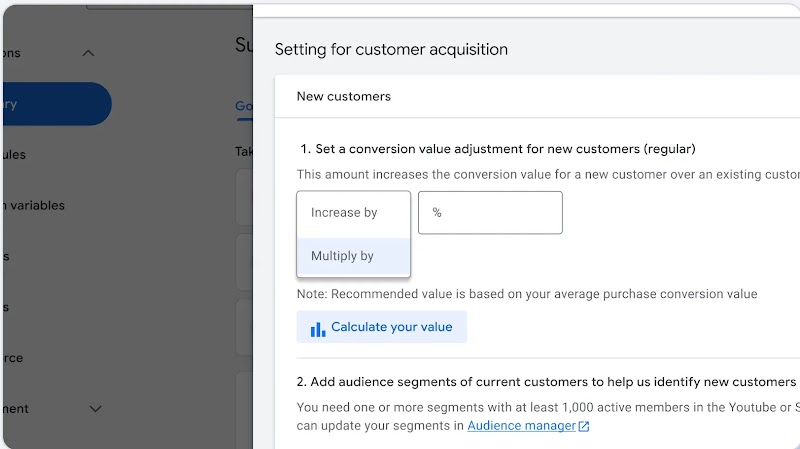Click the 'Note: Recommended value' note text
This screenshot has width=800, height=449.
pos(527,294)
